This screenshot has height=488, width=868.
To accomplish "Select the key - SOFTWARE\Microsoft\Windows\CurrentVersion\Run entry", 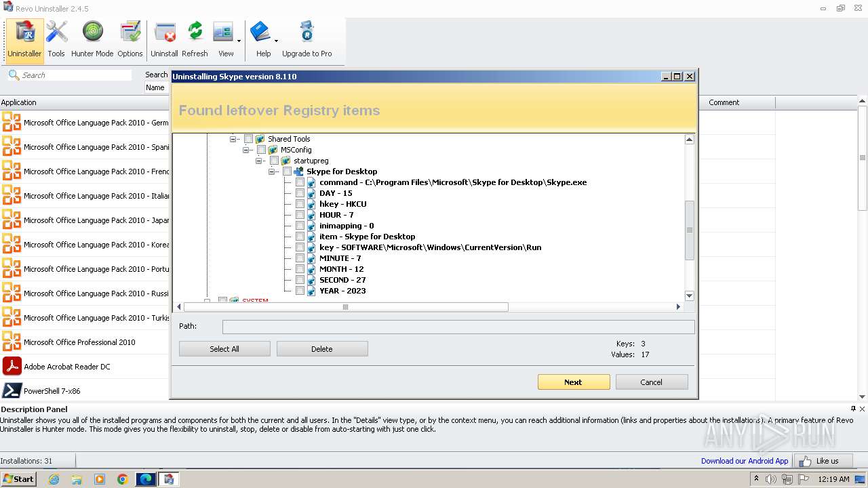I will pos(431,247).
